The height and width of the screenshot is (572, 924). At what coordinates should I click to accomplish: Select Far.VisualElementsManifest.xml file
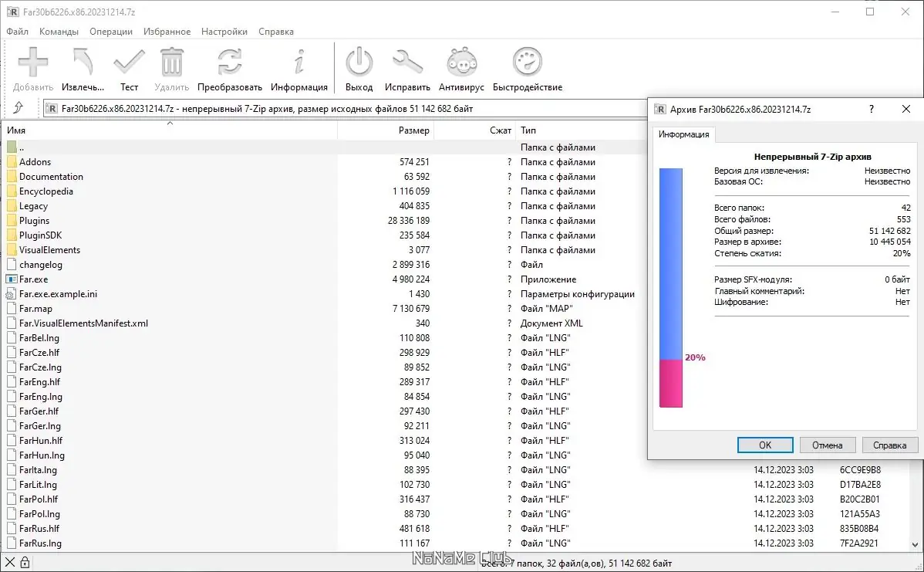point(83,323)
